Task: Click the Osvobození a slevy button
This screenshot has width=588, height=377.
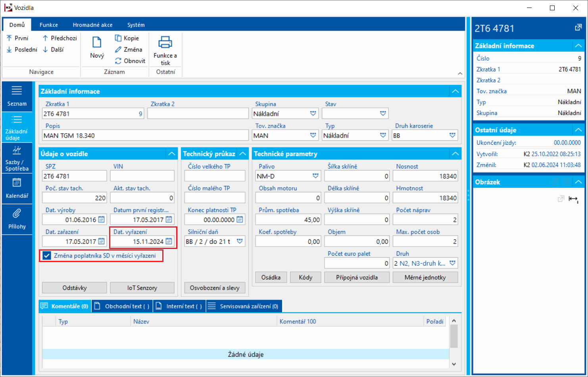Action: [x=215, y=288]
